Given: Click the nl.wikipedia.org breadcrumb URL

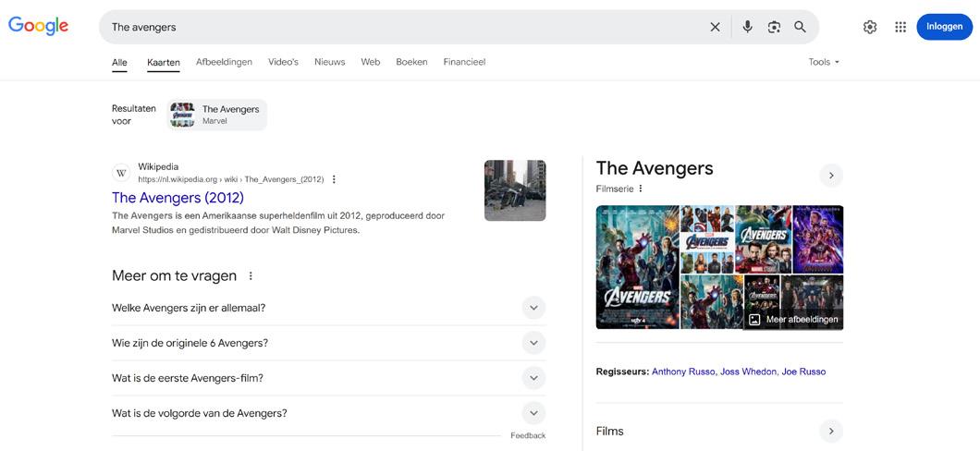Looking at the screenshot, I should 231,179.
